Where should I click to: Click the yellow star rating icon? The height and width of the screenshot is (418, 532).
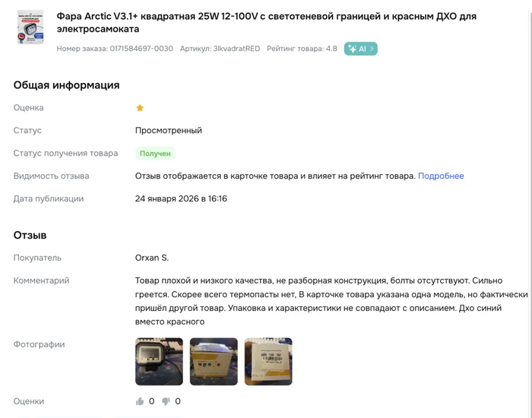point(140,108)
